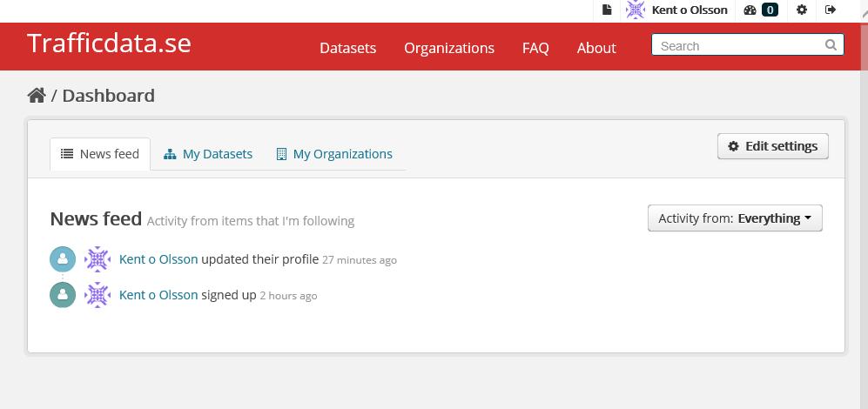Viewport: 868px width, 409px height.
Task: Click 'Activity from items that I'm following' text
Action: (250, 221)
